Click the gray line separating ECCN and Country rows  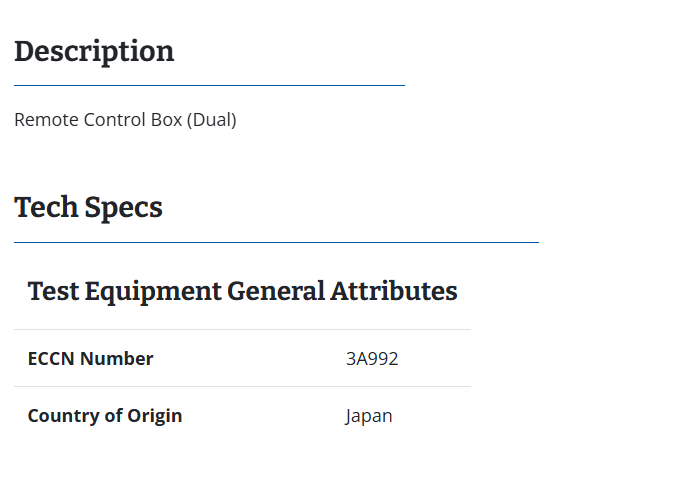(242, 387)
